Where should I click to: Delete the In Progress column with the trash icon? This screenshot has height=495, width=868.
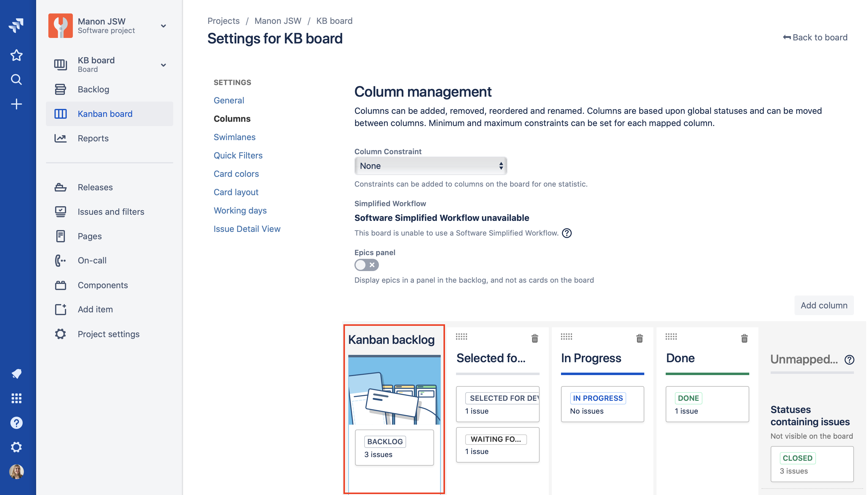click(x=639, y=338)
